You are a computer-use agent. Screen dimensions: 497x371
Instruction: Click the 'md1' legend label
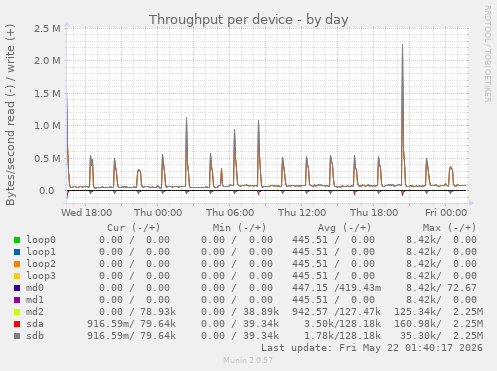tap(35, 300)
